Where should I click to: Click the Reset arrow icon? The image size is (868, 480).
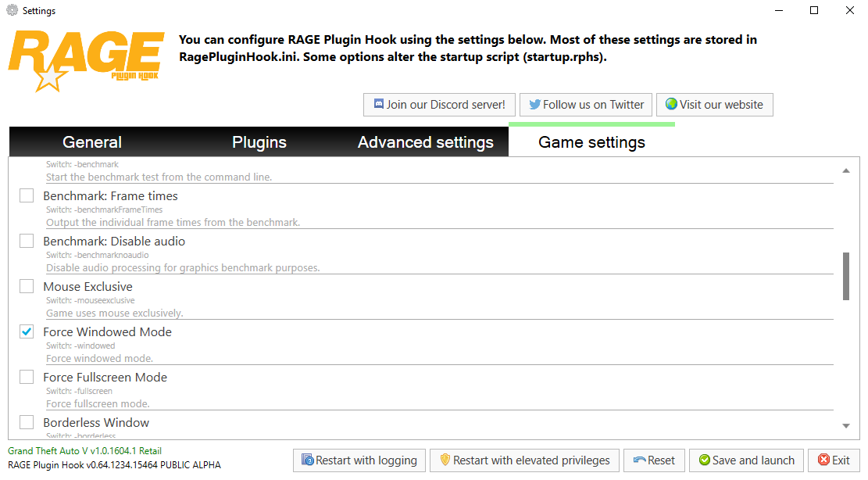(640, 460)
